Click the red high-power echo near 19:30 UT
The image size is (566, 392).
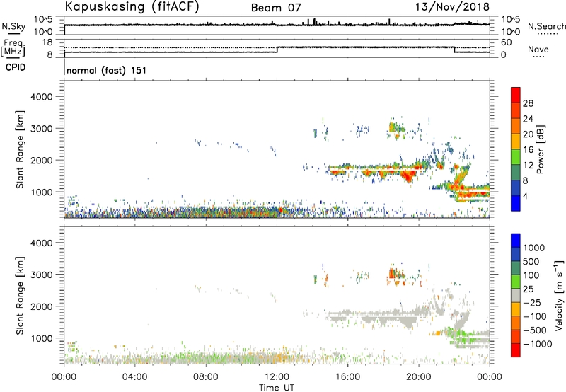click(409, 176)
